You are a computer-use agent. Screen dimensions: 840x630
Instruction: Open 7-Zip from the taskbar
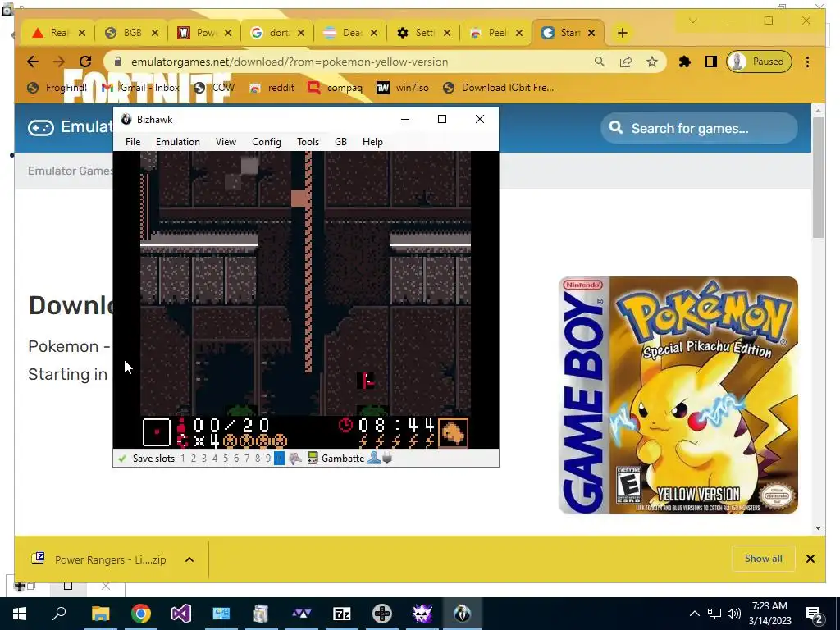pos(342,614)
